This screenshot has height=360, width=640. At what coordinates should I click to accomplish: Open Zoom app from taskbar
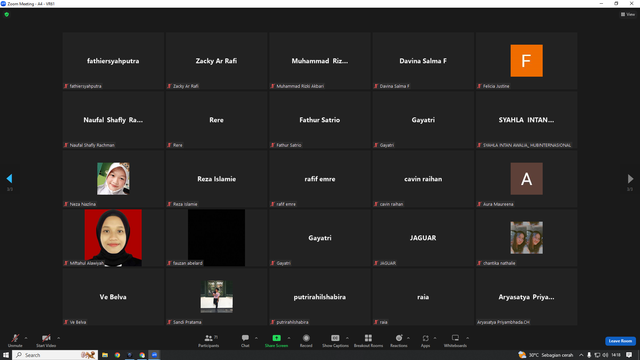[x=154, y=355]
